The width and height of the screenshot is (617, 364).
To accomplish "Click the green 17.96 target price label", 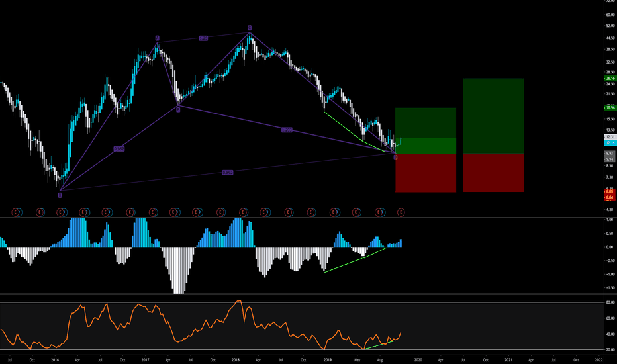I will [x=610, y=107].
